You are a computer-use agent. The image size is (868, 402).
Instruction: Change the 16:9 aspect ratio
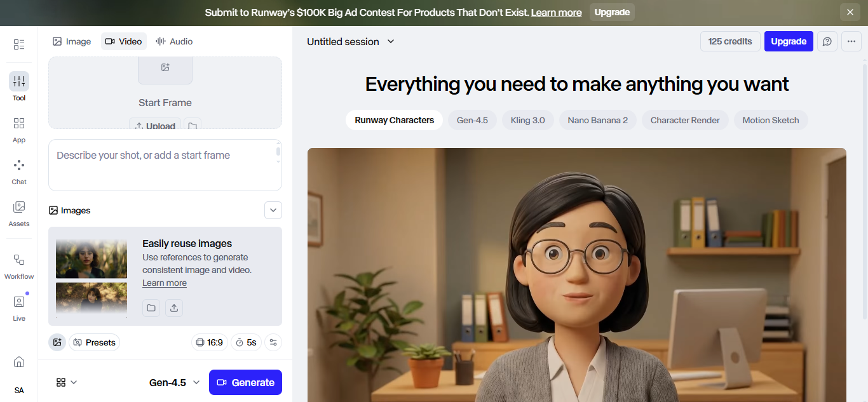[x=210, y=342]
